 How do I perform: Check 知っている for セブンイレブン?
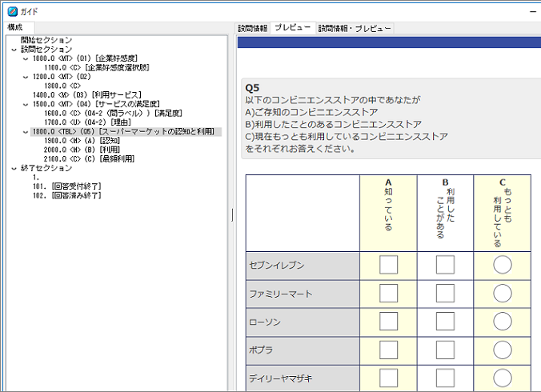tap(388, 265)
